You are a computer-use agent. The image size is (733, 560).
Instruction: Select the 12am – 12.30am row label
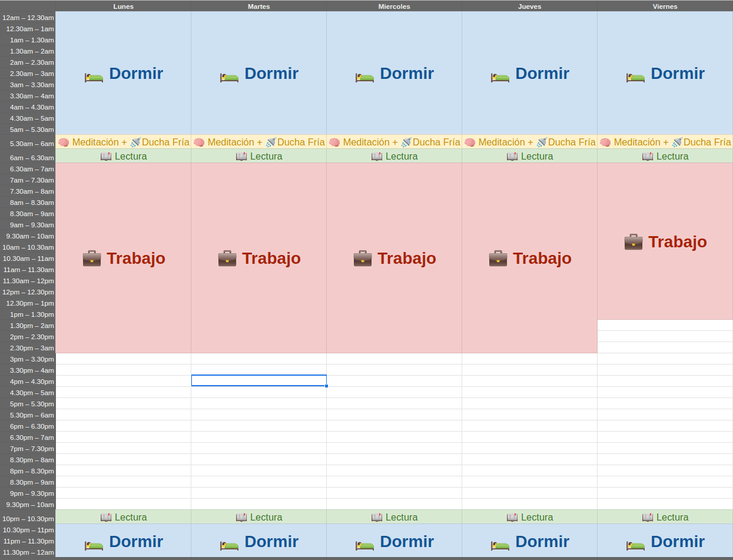[x=28, y=18]
